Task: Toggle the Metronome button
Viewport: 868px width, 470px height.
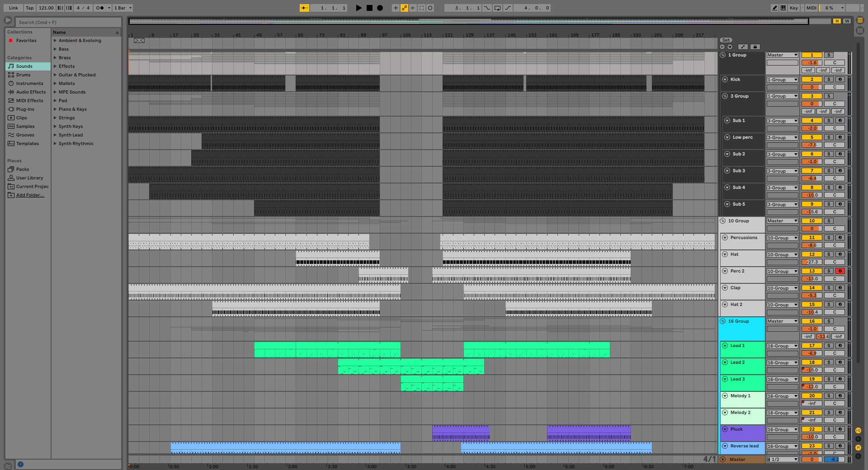Action: coord(100,8)
